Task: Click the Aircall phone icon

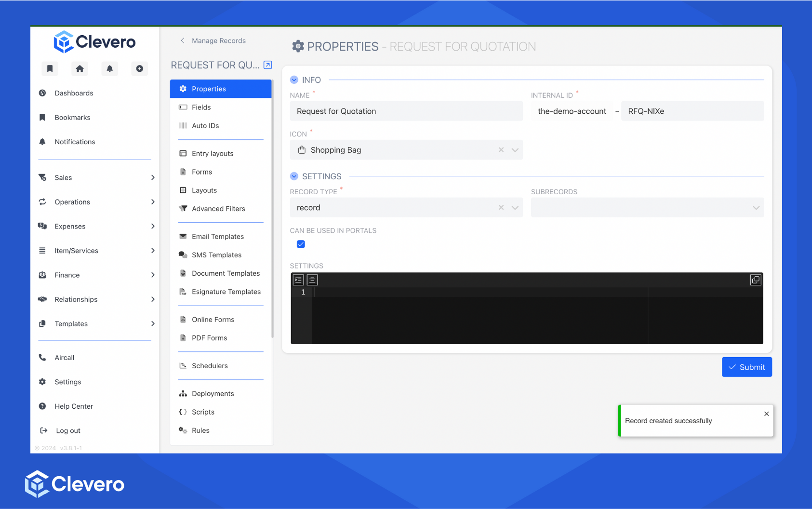Action: coord(42,358)
